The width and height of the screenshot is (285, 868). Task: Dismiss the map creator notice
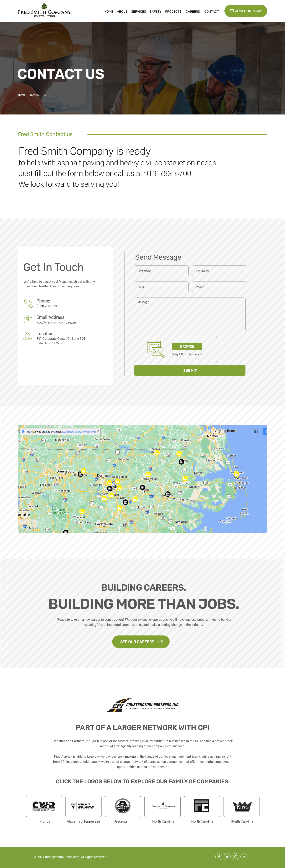(98, 431)
